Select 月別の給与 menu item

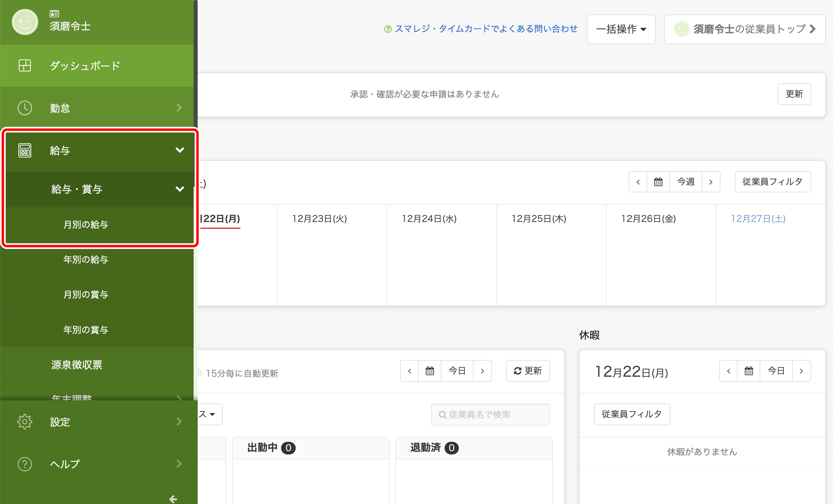86,225
